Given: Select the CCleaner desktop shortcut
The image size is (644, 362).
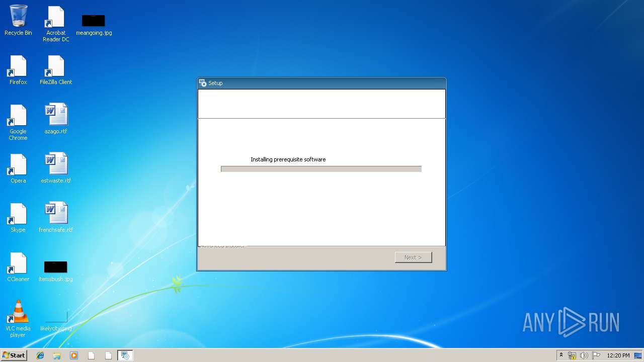Looking at the screenshot, I should (x=18, y=267).
